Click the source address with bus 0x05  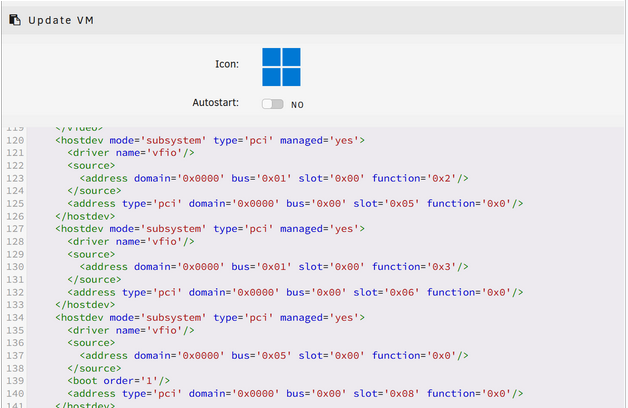point(274,355)
